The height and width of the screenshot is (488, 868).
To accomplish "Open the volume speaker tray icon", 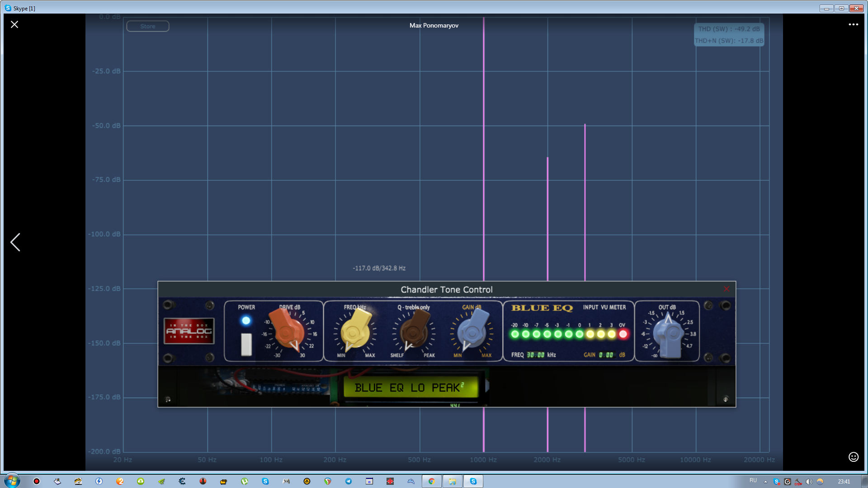I will tap(809, 482).
